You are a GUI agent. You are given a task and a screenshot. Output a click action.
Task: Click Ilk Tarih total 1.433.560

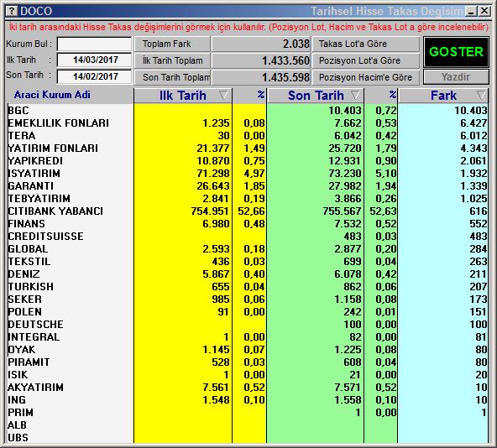(x=285, y=60)
